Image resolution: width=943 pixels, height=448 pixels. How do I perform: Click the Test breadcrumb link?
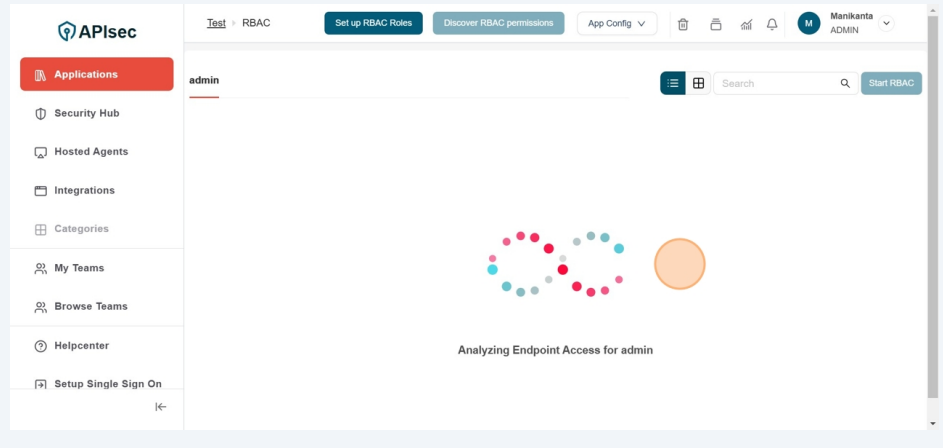tap(216, 23)
